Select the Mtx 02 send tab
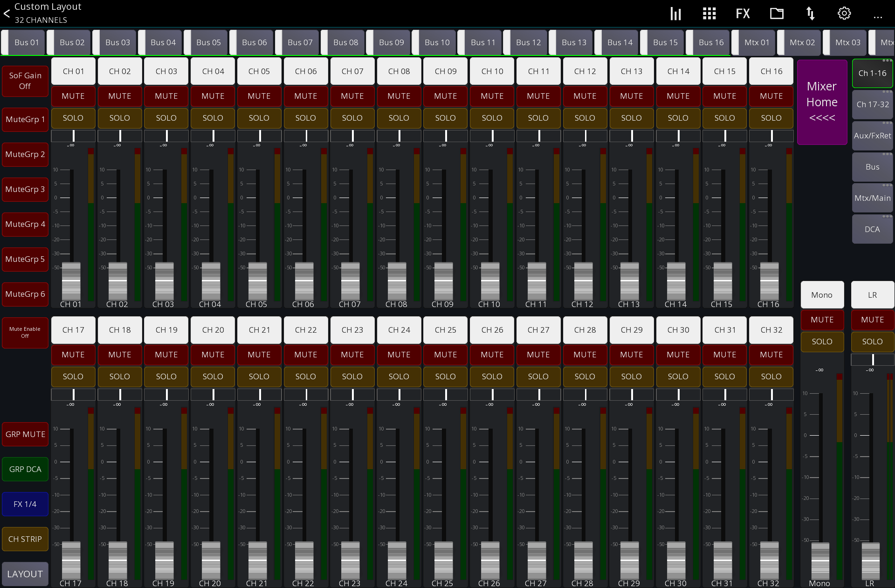Image resolution: width=895 pixels, height=588 pixels. (x=799, y=42)
